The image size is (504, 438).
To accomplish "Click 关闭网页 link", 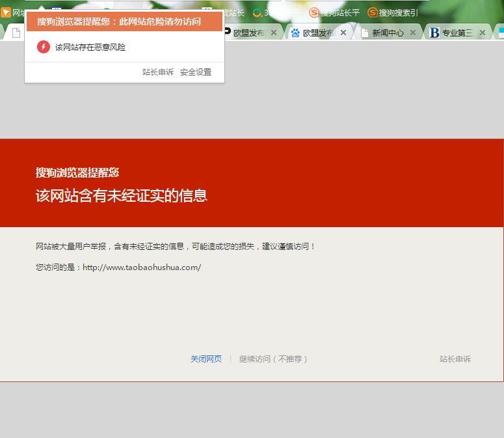I will coord(206,359).
